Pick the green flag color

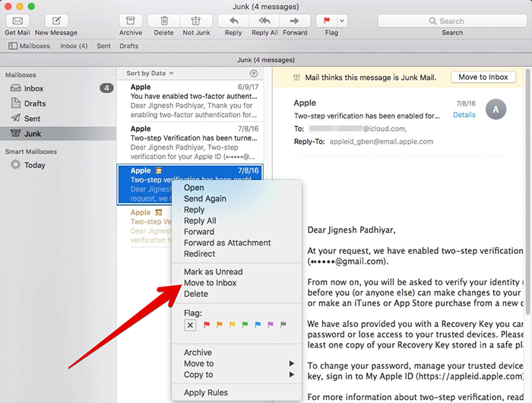point(245,325)
